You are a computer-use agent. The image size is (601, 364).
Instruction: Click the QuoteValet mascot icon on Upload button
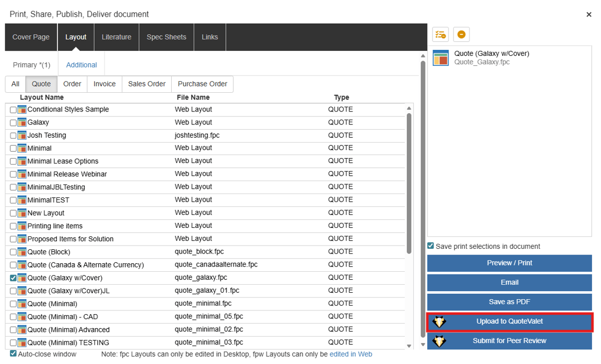pos(439,322)
